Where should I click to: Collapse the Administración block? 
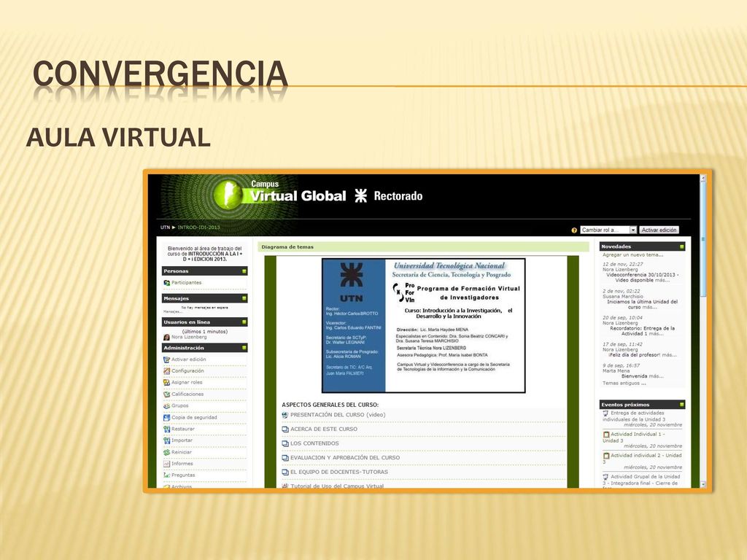(x=244, y=348)
